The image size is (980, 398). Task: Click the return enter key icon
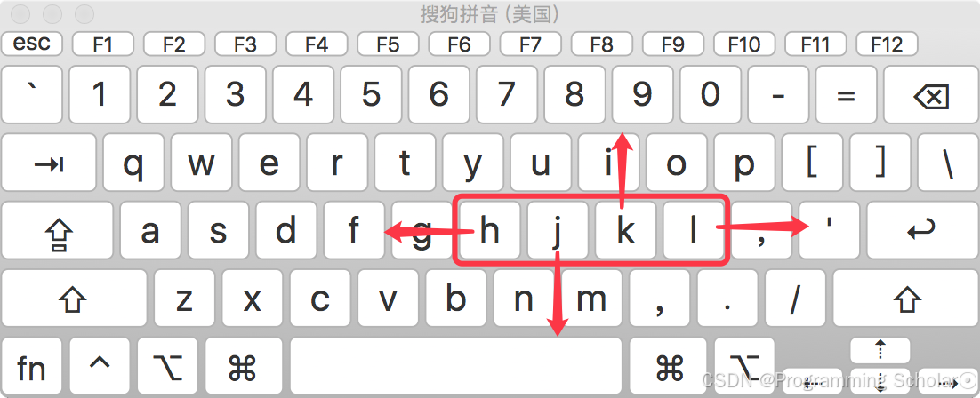(922, 231)
